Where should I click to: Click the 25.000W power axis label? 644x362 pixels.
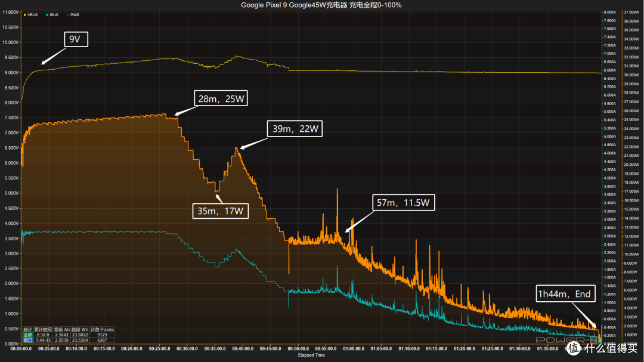631,119
